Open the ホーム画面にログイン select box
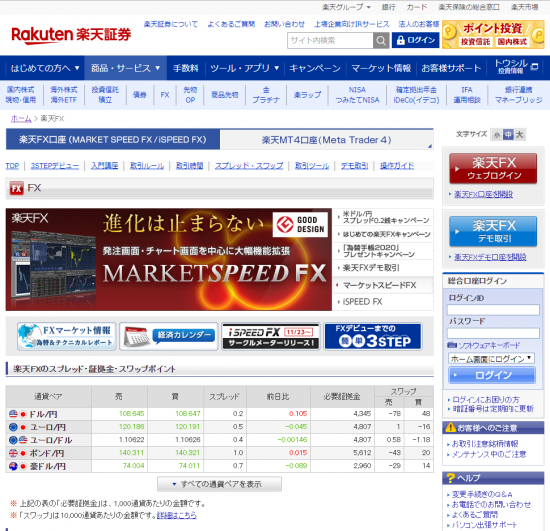 click(x=491, y=358)
